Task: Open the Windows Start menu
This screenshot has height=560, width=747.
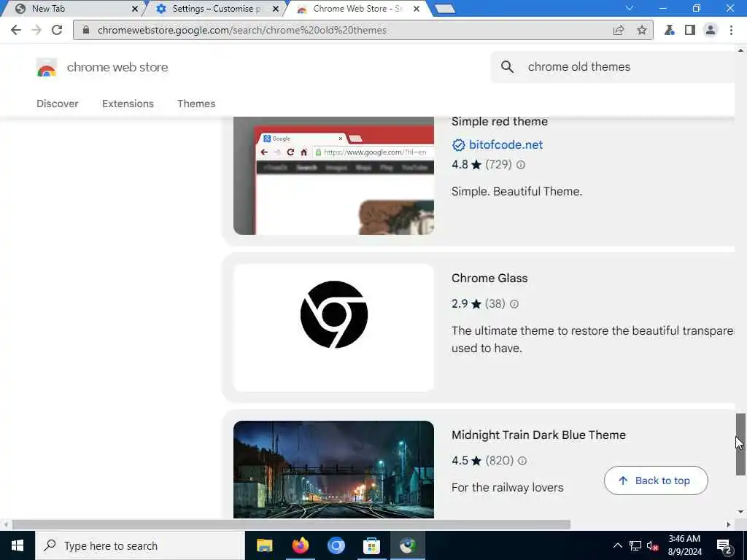Action: tap(18, 545)
